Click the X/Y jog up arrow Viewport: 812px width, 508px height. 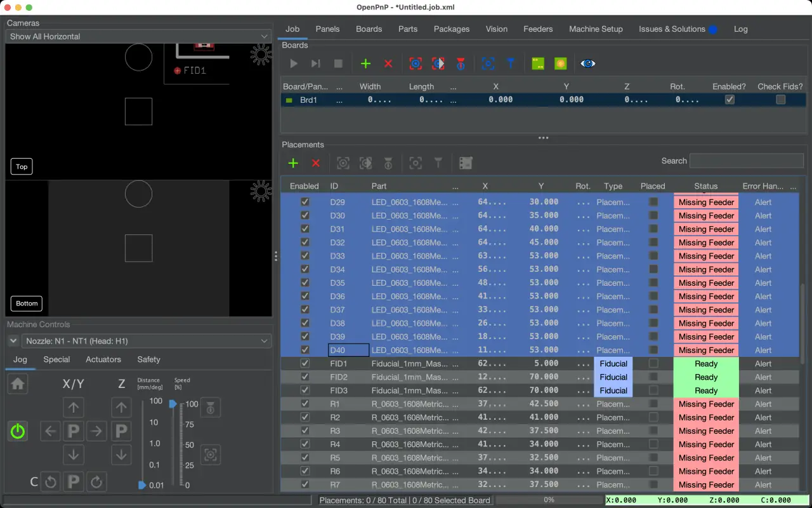(x=74, y=408)
